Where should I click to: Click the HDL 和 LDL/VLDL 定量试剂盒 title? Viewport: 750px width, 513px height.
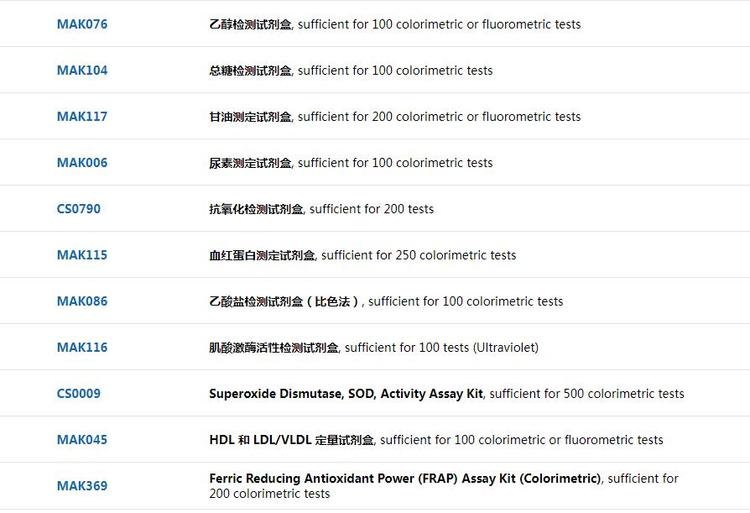[x=291, y=439]
